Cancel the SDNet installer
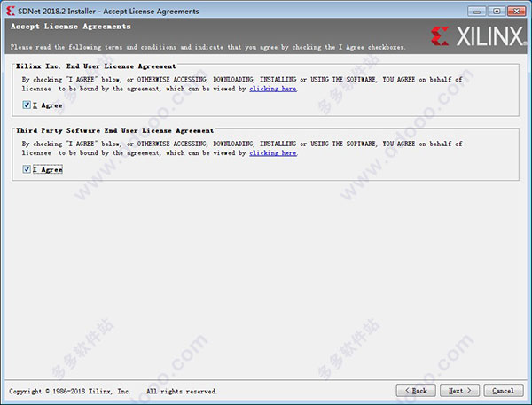Image resolution: width=532 pixels, height=405 pixels. pos(503,391)
